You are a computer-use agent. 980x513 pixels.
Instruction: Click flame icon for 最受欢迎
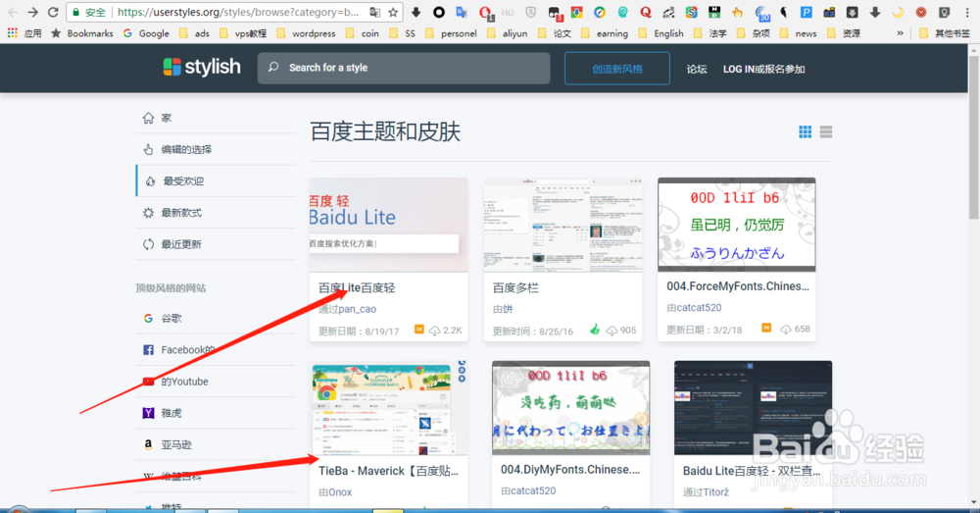tap(150, 180)
